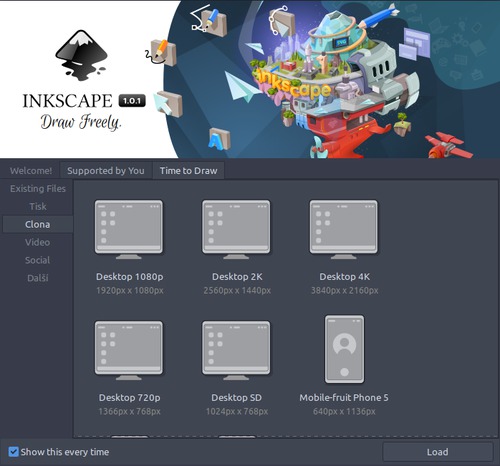
Task: Switch to the Time to Draw tab
Action: pyautogui.click(x=188, y=171)
